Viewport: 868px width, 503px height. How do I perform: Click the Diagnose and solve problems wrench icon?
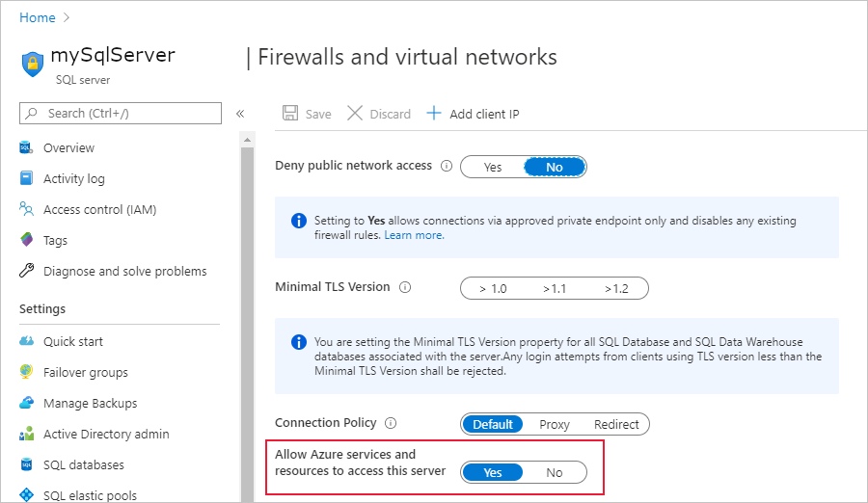point(26,271)
